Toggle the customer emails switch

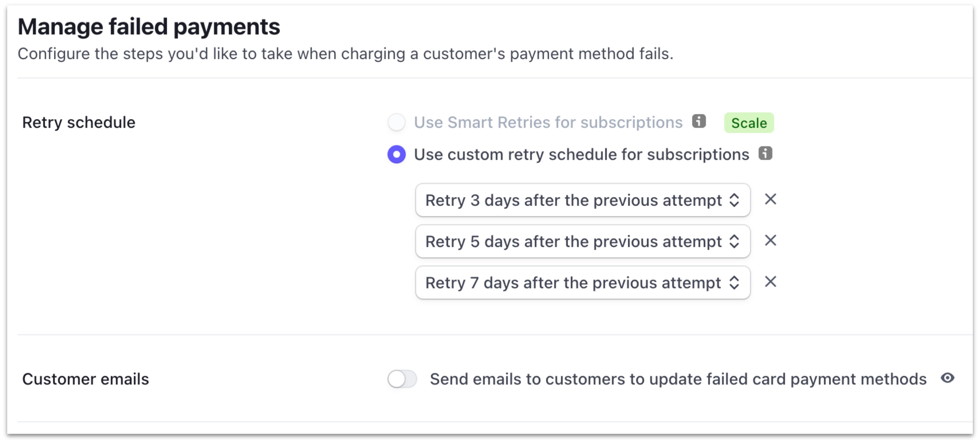coord(402,379)
